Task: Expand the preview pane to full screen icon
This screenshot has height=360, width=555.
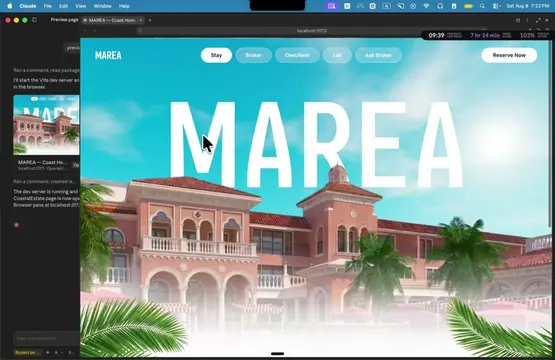Action: (x=538, y=20)
